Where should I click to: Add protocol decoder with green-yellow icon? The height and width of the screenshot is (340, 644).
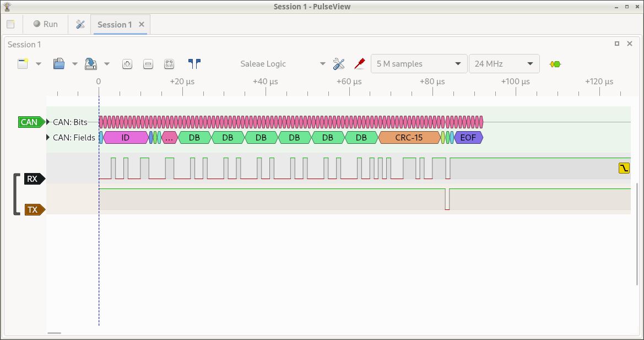click(555, 64)
